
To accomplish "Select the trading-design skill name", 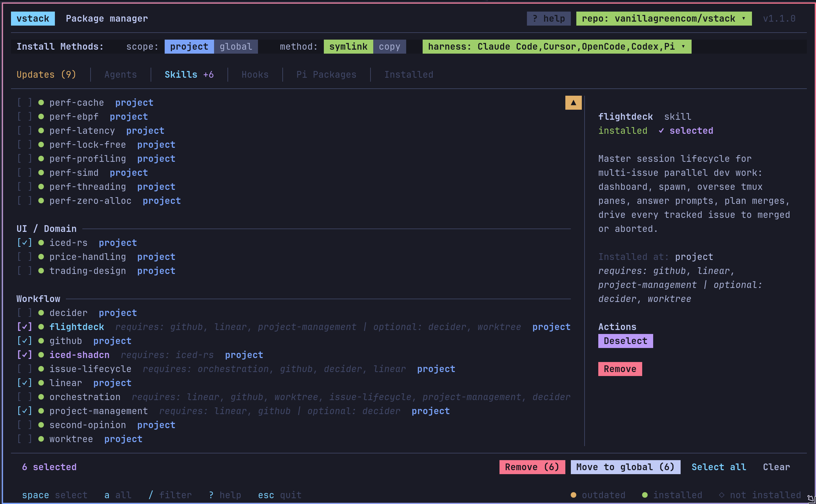I will (88, 271).
